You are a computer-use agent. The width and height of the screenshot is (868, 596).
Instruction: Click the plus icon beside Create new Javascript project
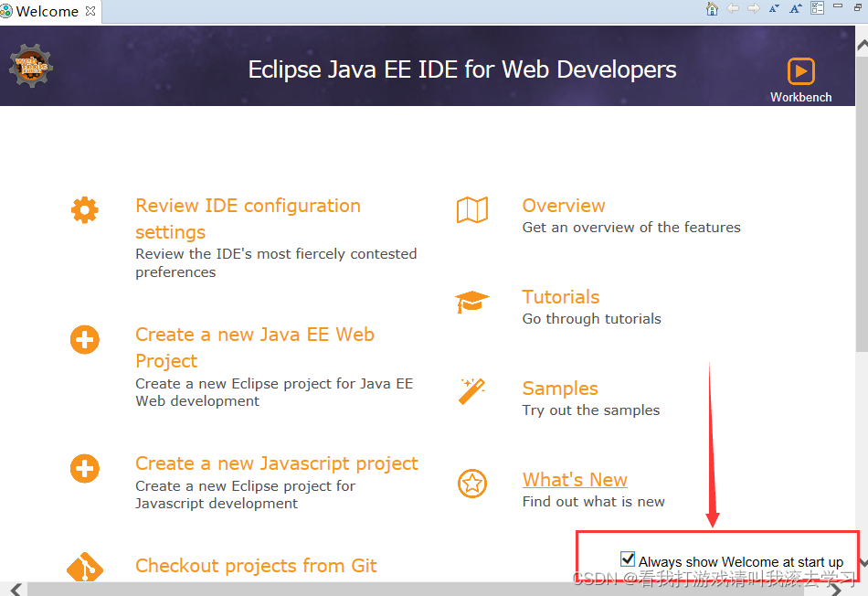pos(84,468)
